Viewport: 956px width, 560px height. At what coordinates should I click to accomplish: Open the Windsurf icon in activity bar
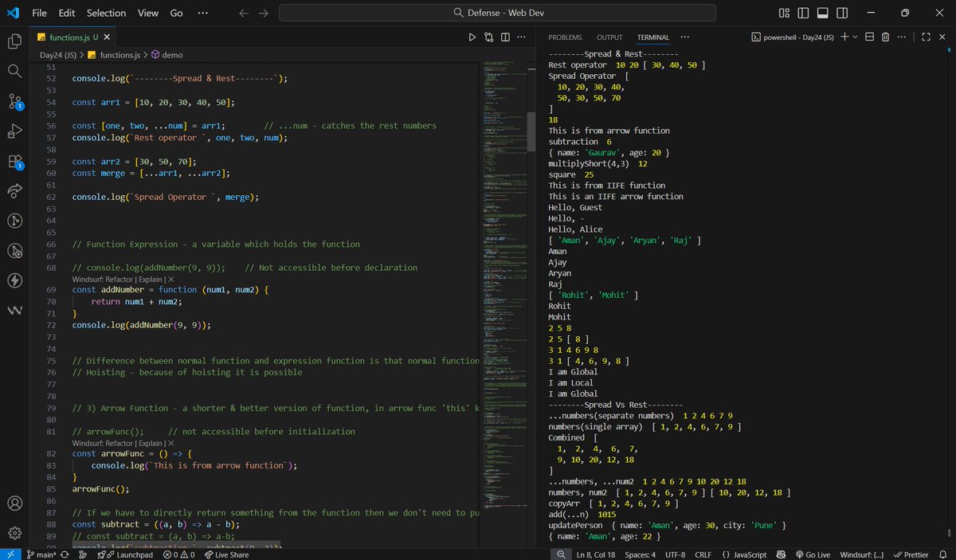tap(14, 311)
